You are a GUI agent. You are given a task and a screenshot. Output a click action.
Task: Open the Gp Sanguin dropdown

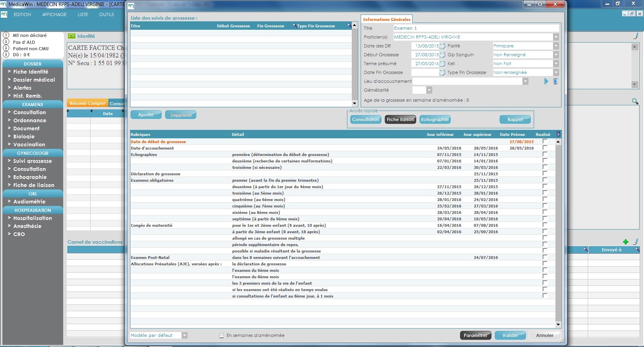[x=556, y=55]
